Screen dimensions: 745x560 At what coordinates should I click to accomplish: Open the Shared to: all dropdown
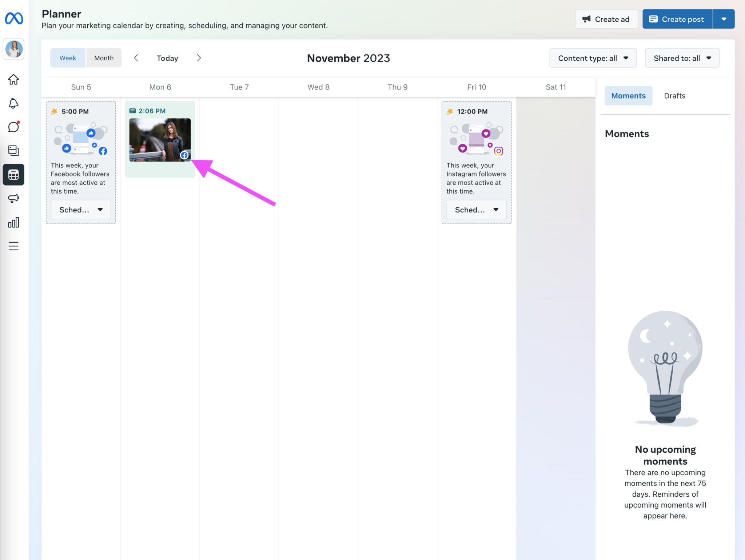coord(682,57)
